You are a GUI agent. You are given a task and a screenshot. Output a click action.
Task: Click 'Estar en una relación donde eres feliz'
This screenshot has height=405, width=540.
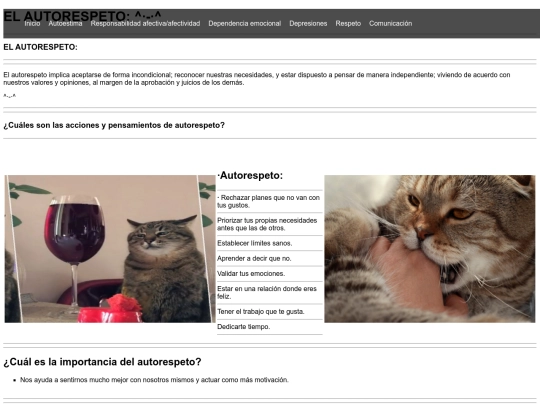[267, 292]
